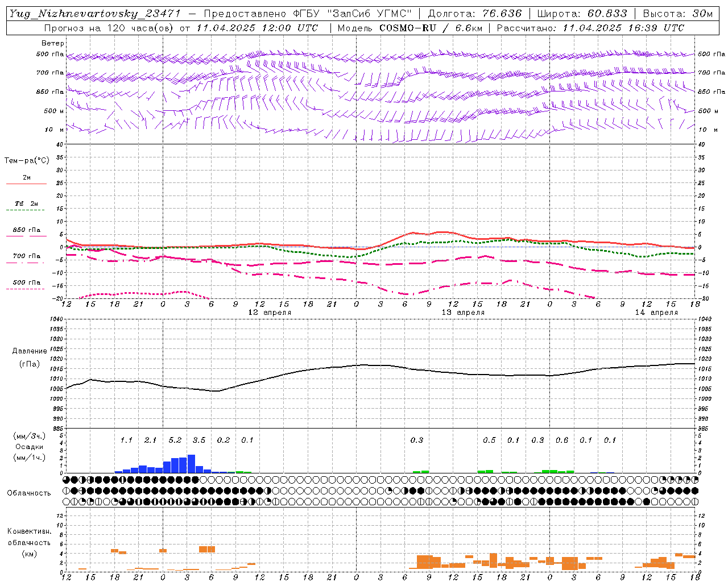
Task: Click the "Td 2м" dew point legend entry
Action: click(x=26, y=203)
